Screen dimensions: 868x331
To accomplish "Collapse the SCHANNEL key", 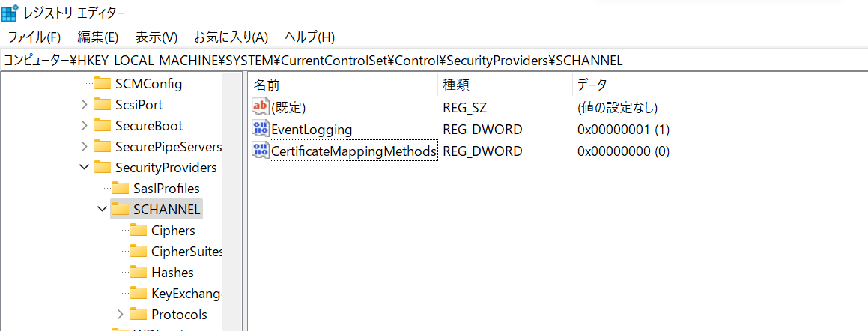I will tap(102, 210).
